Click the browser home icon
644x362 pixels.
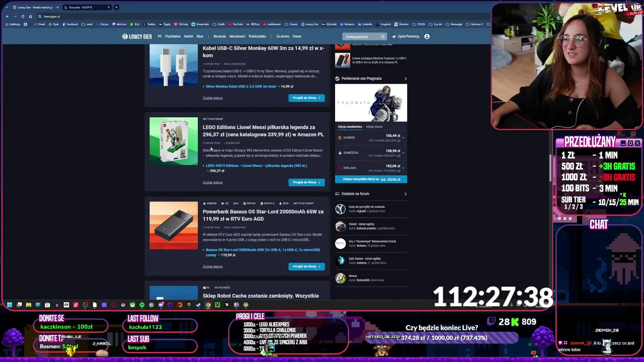pos(30,17)
